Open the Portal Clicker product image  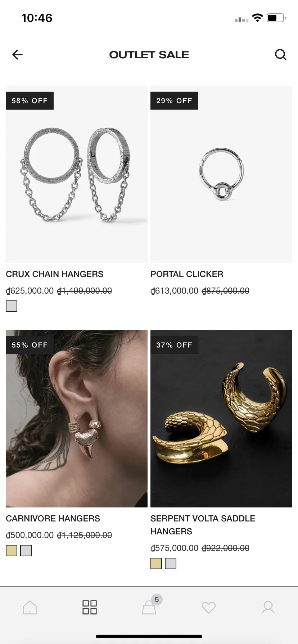coord(221,174)
